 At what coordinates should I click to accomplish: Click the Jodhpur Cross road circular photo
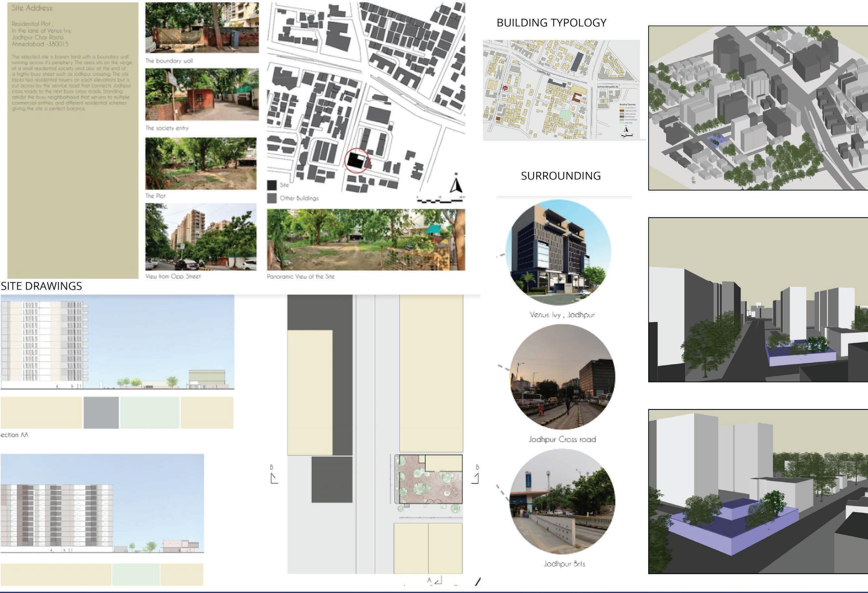562,377
